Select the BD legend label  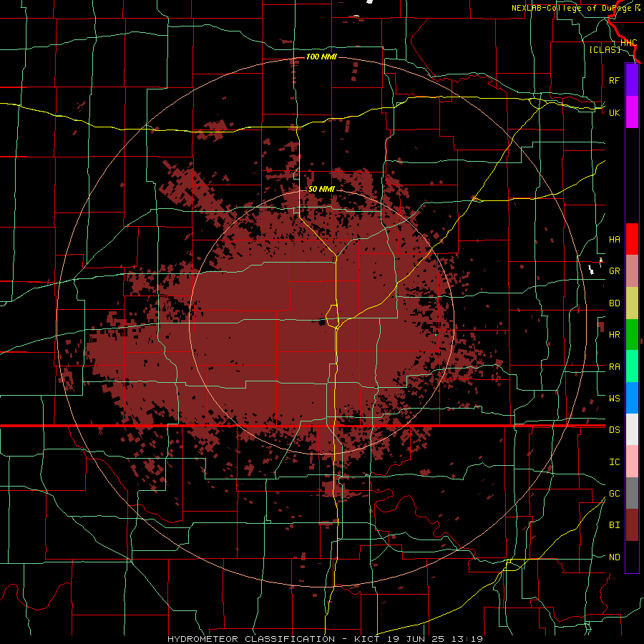614,303
